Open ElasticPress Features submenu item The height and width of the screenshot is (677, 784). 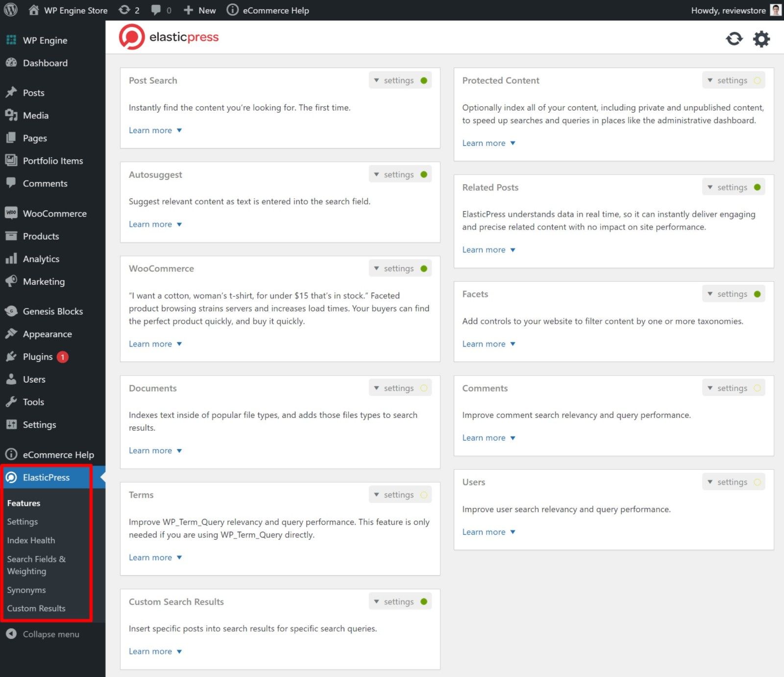24,503
